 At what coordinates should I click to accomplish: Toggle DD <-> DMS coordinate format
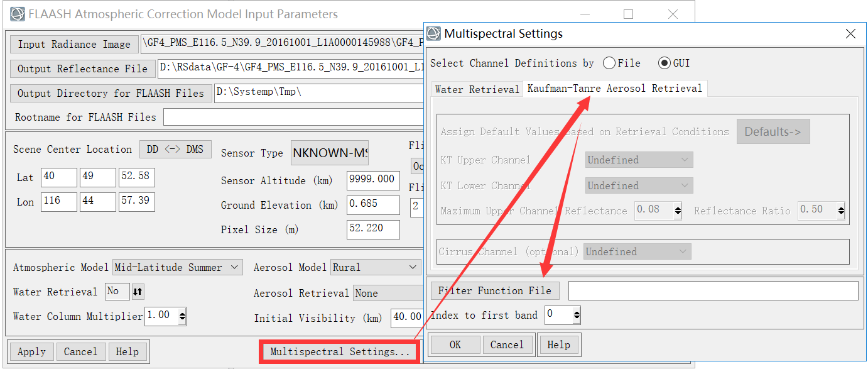[x=175, y=149]
